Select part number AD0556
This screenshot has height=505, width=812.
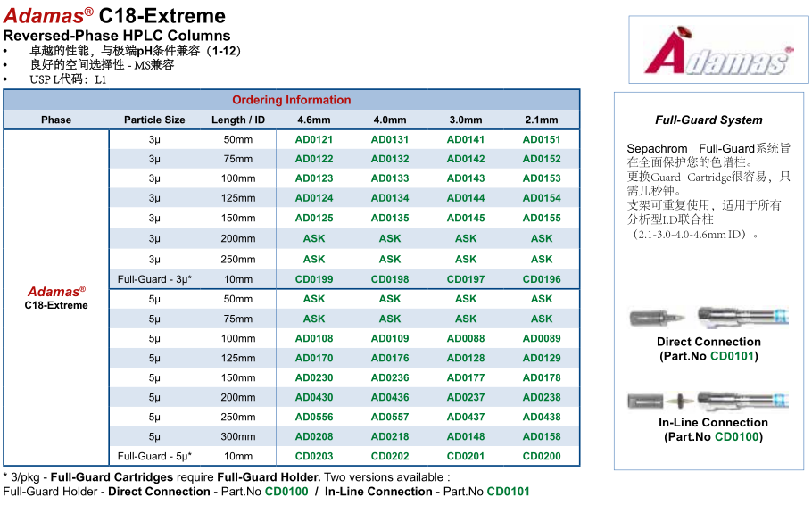(x=314, y=417)
